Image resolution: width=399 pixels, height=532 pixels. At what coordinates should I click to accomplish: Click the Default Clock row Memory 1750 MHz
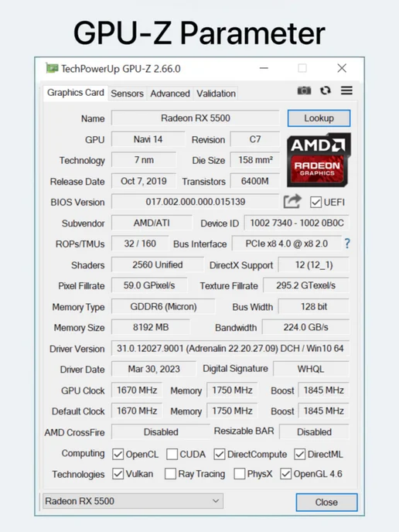[x=232, y=411]
